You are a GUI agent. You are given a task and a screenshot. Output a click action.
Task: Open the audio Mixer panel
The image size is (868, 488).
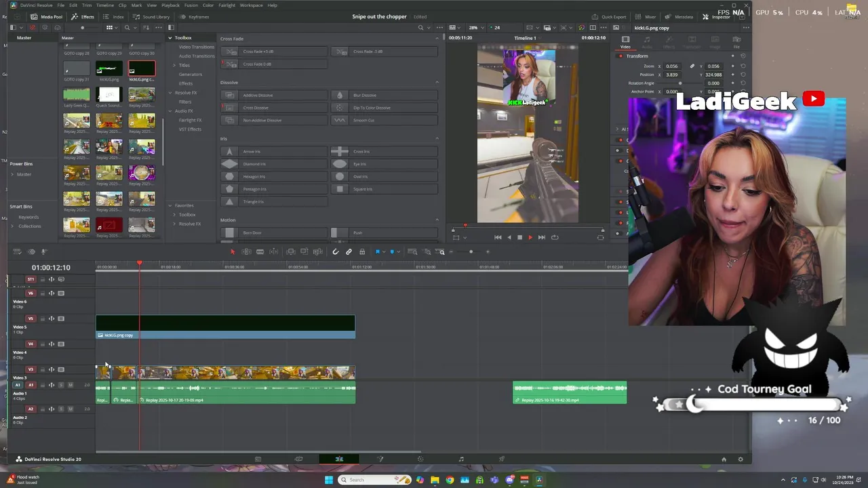(x=646, y=17)
